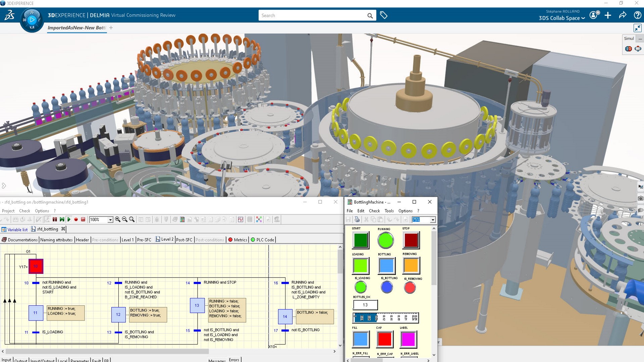Open the 75% zoom combo box arrow
Image resolution: width=644 pixels, height=362 pixels.
[433, 220]
